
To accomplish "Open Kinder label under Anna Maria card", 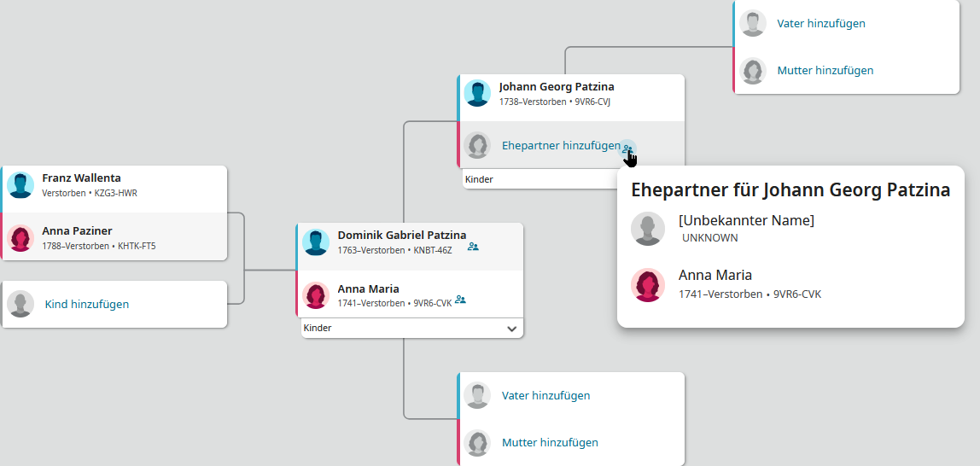I will (318, 328).
